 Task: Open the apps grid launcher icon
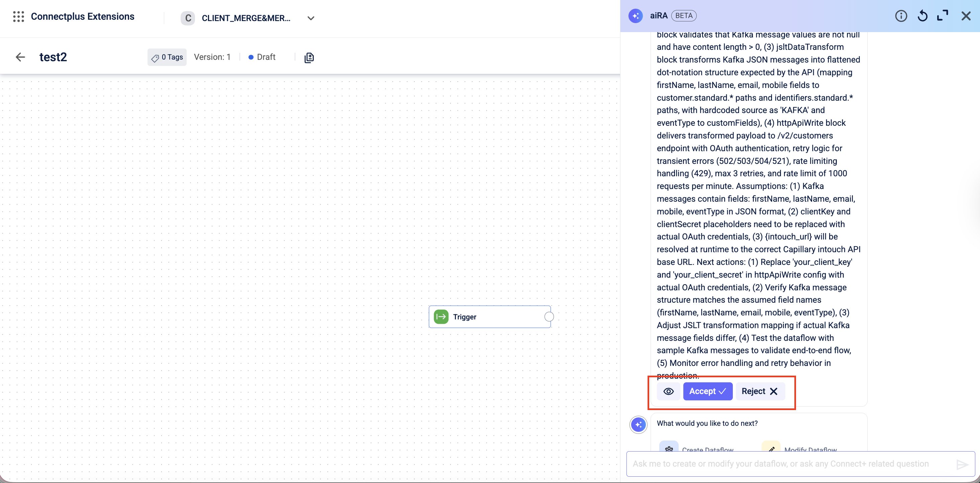(x=18, y=16)
